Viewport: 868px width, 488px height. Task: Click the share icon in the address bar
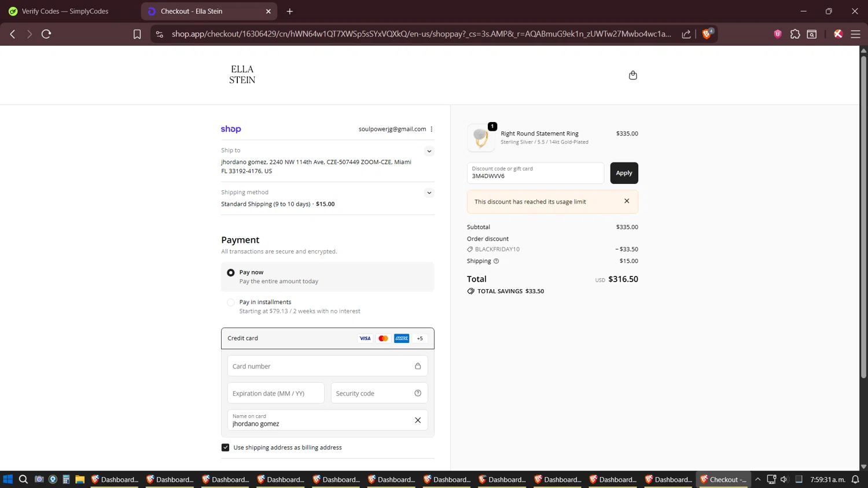pos(686,34)
